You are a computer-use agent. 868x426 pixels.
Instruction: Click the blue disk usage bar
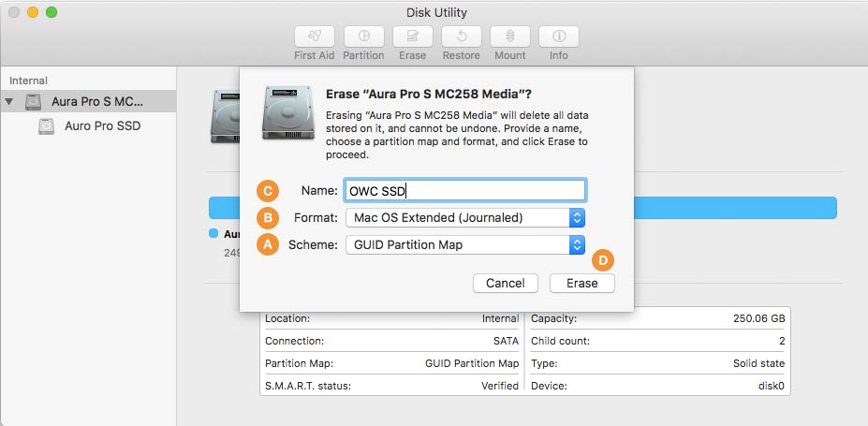click(x=735, y=208)
